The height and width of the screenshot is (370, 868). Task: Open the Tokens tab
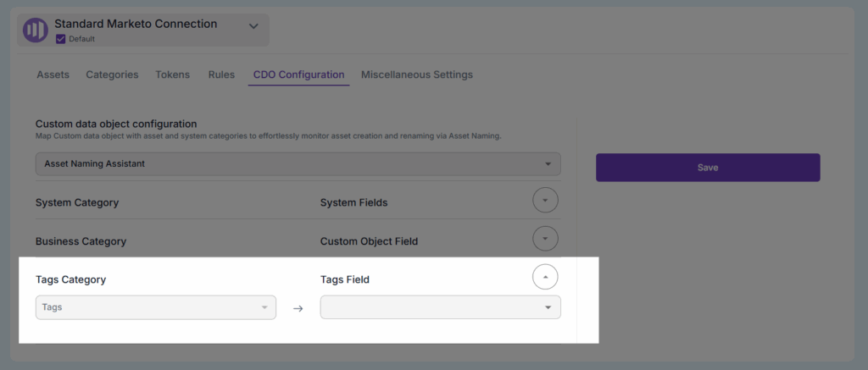click(173, 75)
